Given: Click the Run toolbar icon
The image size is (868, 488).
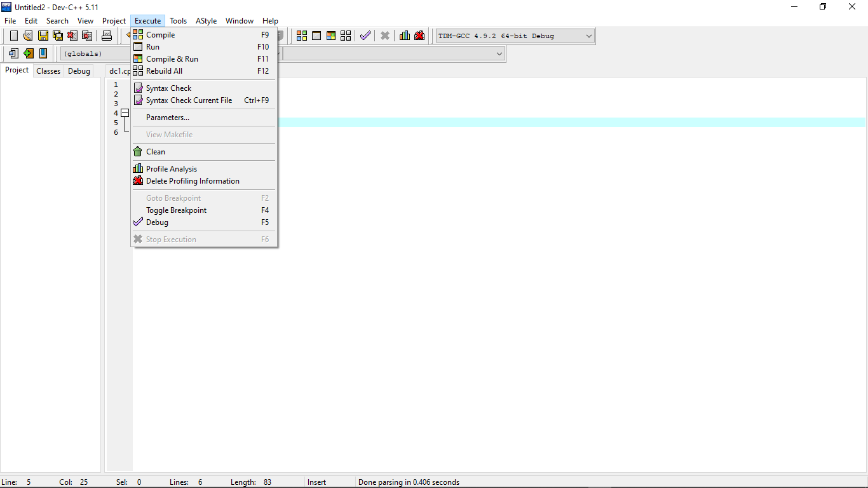Looking at the screenshot, I should click(x=316, y=36).
